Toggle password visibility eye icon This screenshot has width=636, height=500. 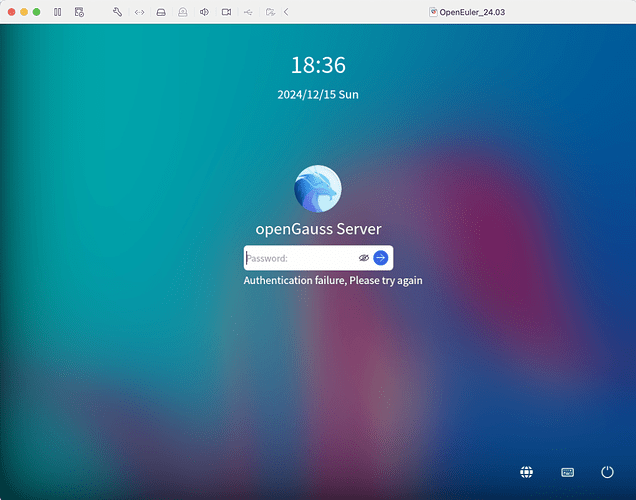click(364, 258)
